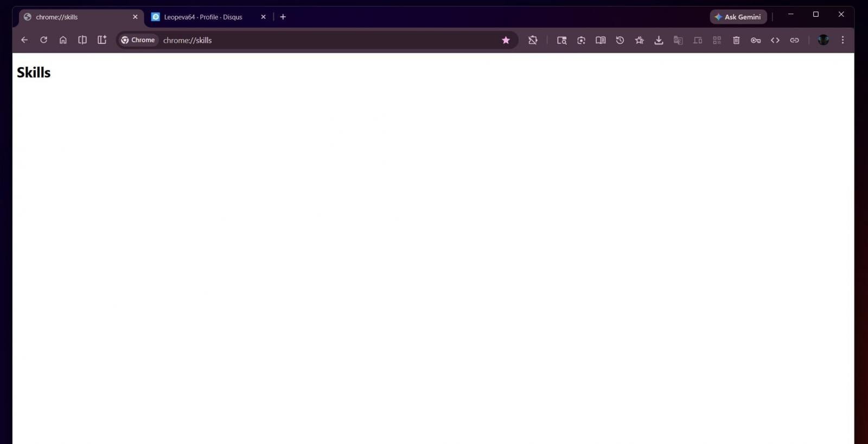The width and height of the screenshot is (868, 444).
Task: Close the chrome://skills tab
Action: 135,17
